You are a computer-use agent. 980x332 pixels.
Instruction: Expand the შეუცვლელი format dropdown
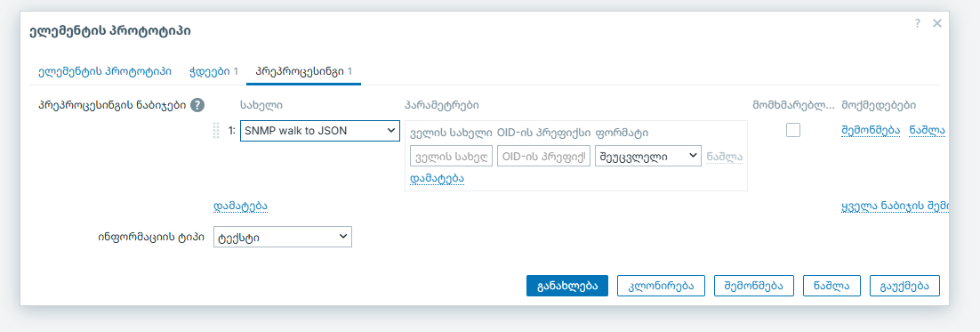coord(648,157)
